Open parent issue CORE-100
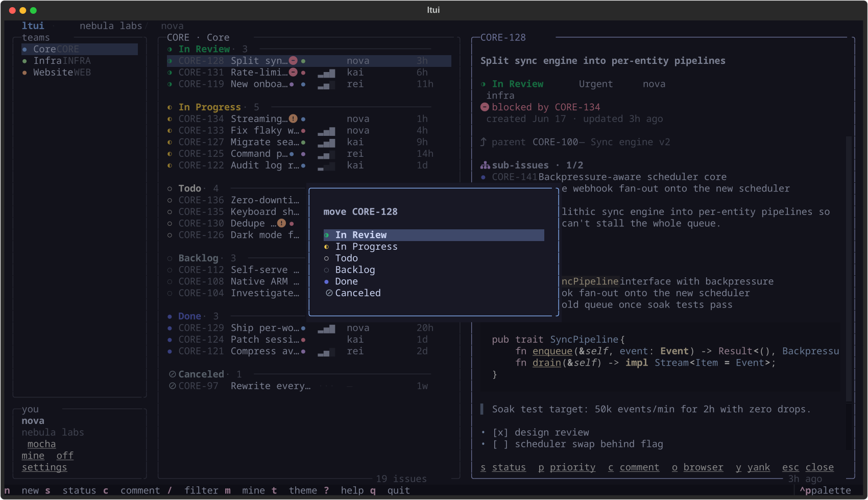Image resolution: width=868 pixels, height=500 pixels. (x=556, y=142)
